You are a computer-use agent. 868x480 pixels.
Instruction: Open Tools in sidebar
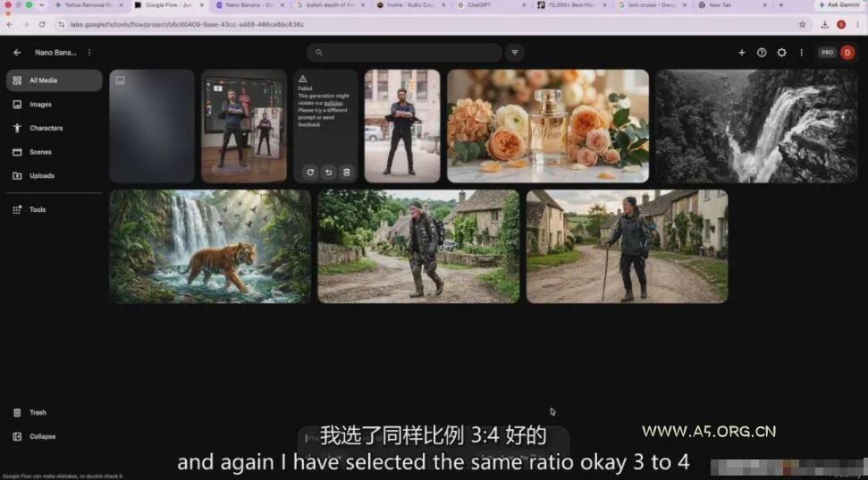click(55, 209)
